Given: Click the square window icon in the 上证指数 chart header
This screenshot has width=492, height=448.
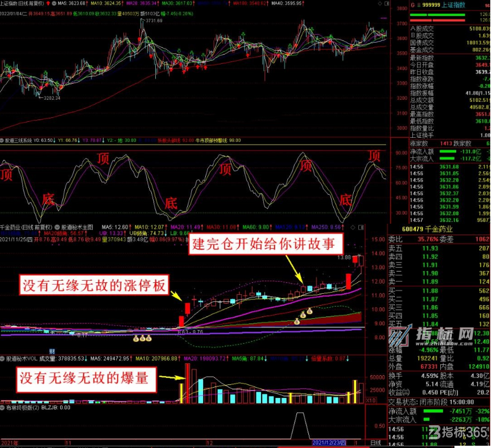Looking at the screenshot, I should coord(387,3).
